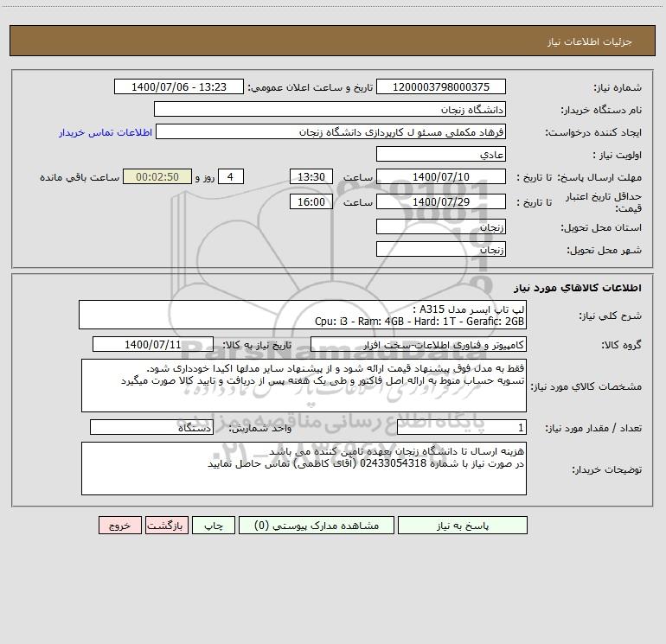Click the goods group field کامپیوتر و فناوری

click(x=419, y=344)
